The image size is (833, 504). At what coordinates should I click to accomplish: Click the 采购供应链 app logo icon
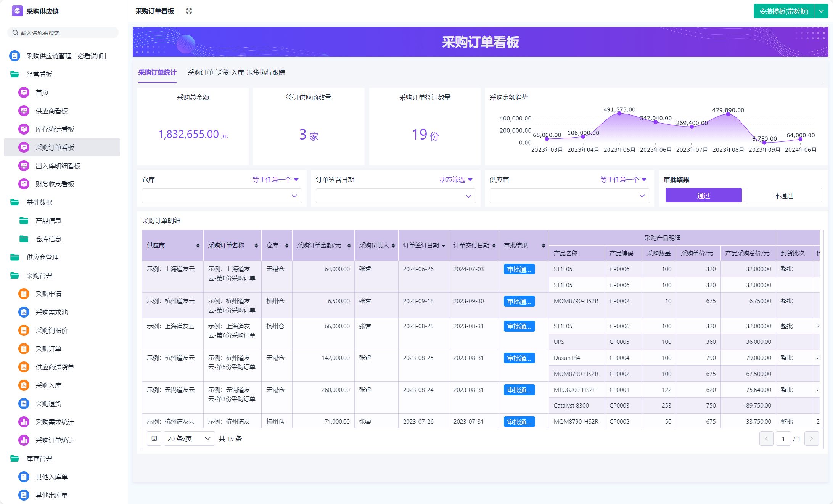17,11
